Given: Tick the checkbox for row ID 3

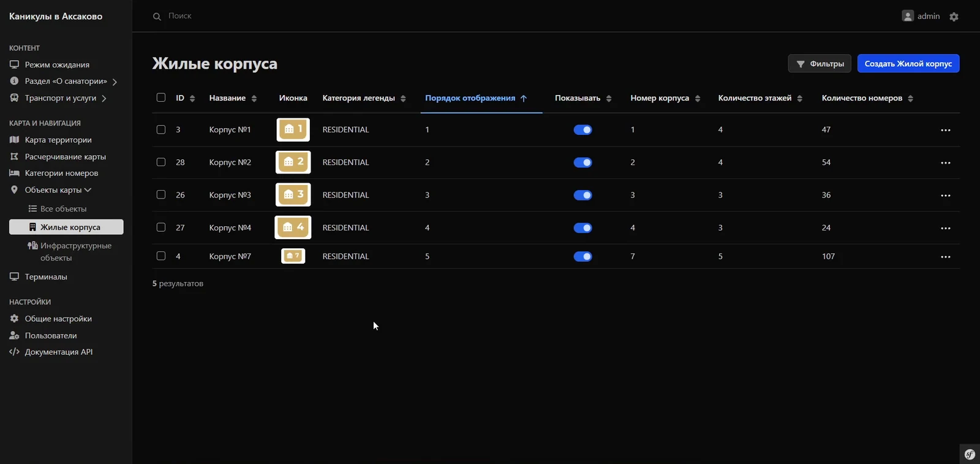Looking at the screenshot, I should [161, 129].
